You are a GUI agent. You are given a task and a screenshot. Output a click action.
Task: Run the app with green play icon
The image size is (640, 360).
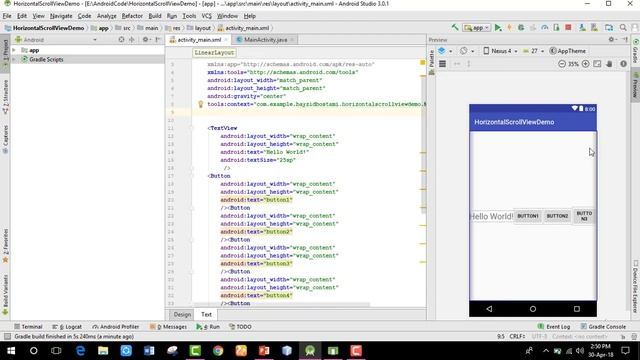(x=498, y=27)
